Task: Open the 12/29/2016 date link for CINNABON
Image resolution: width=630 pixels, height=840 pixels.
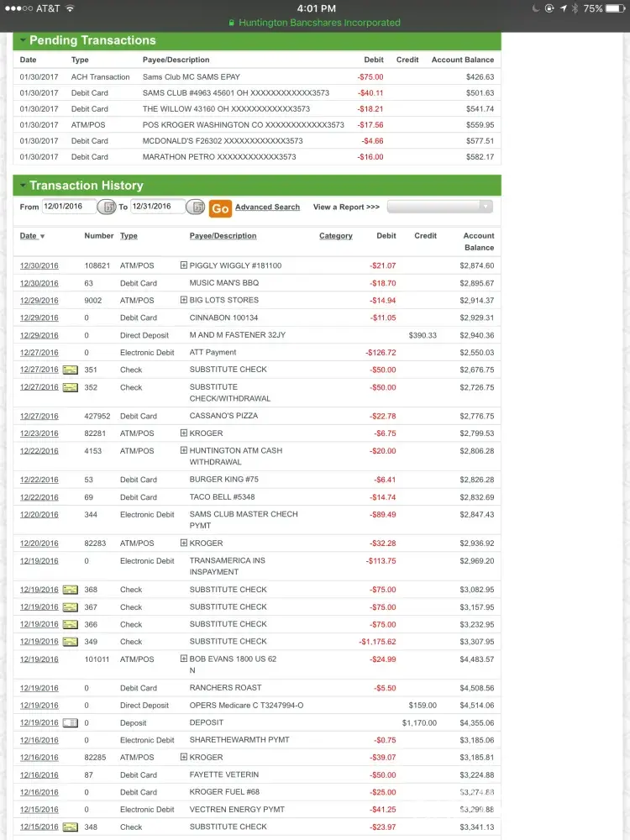Action: [39, 318]
